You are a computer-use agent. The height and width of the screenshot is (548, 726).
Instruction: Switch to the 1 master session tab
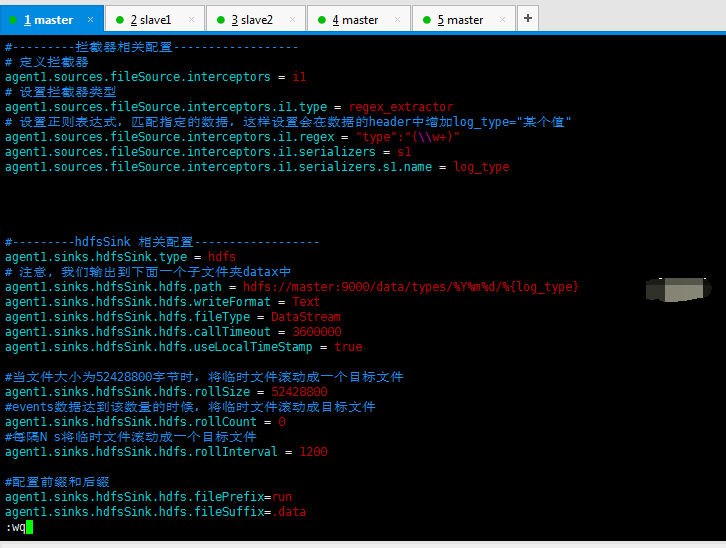point(51,19)
